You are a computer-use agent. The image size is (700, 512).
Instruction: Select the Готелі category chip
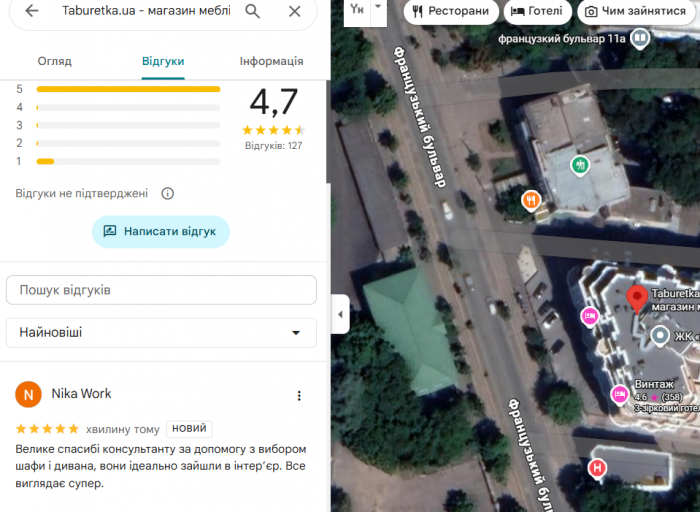pos(538,11)
